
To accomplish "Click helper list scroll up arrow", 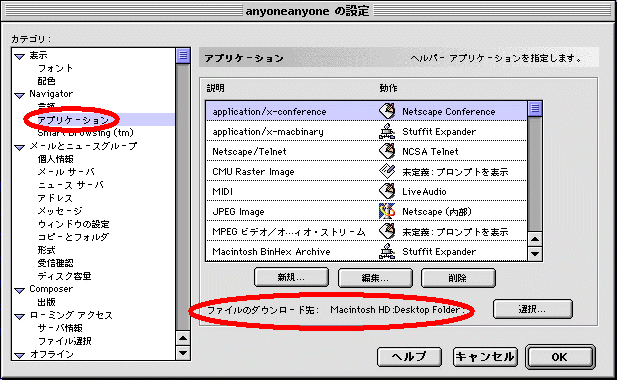I will coord(535,239).
